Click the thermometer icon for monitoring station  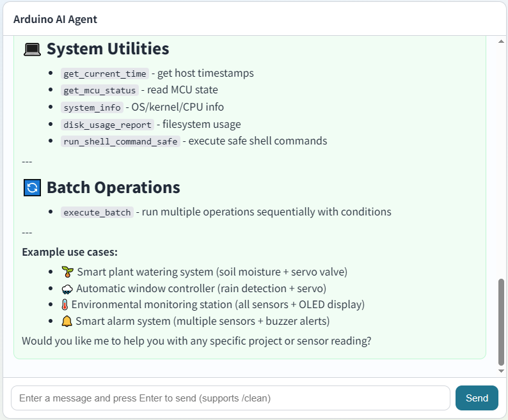click(65, 305)
